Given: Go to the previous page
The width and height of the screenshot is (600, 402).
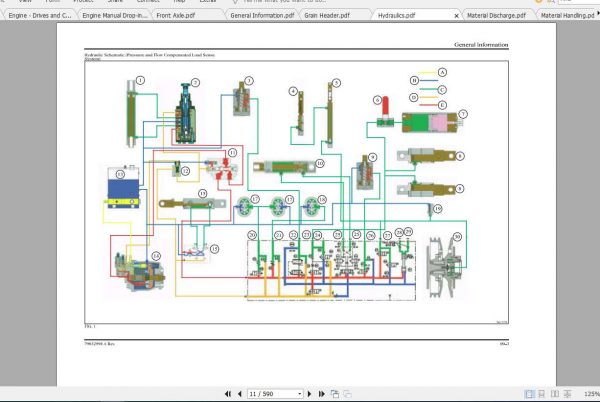Looking at the screenshot, I should [x=239, y=393].
